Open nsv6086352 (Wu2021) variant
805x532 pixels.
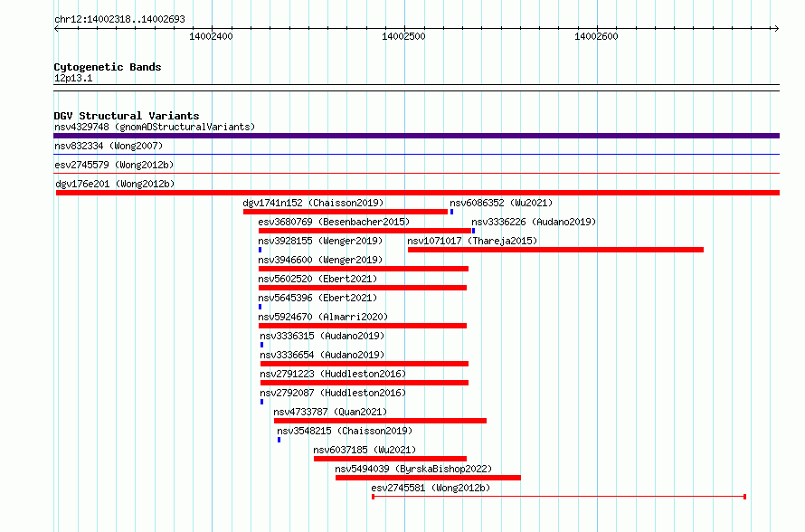(x=501, y=203)
